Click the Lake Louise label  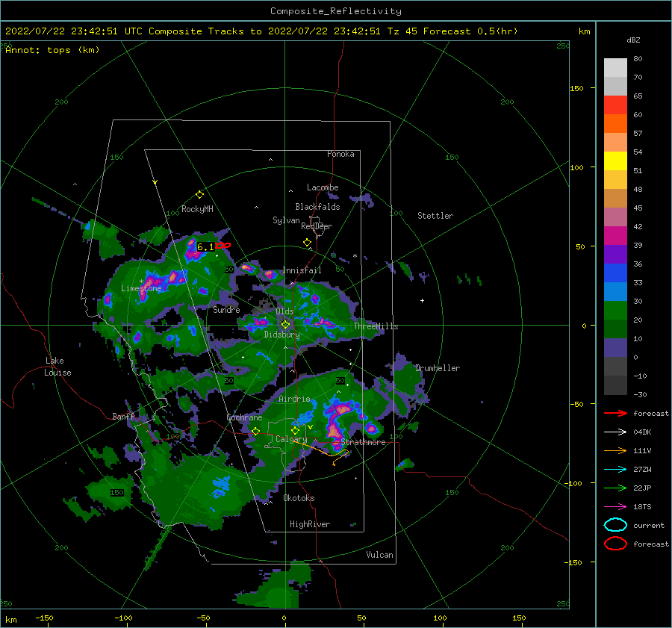pyautogui.click(x=57, y=367)
